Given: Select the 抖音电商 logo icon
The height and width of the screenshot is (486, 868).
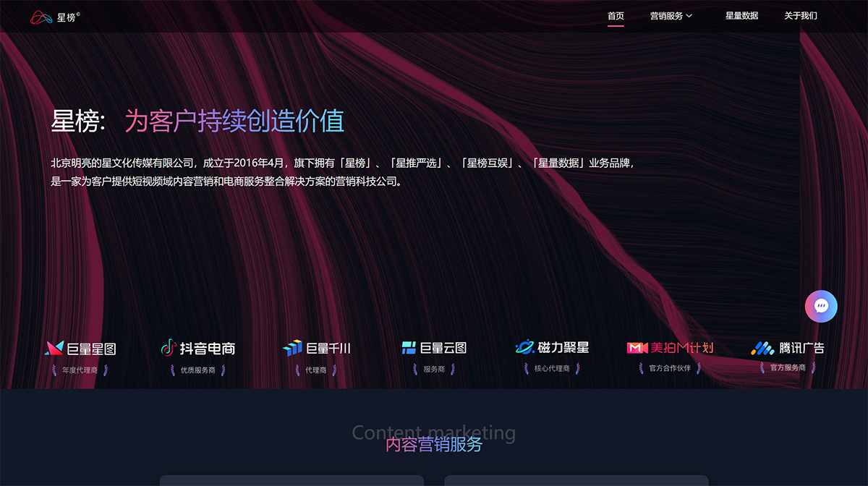Looking at the screenshot, I should tap(168, 348).
